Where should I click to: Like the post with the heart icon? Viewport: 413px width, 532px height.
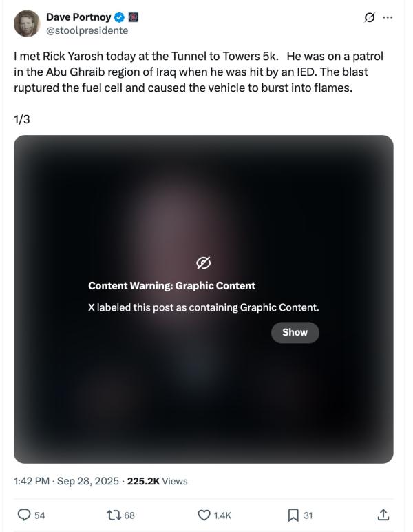pyautogui.click(x=204, y=515)
